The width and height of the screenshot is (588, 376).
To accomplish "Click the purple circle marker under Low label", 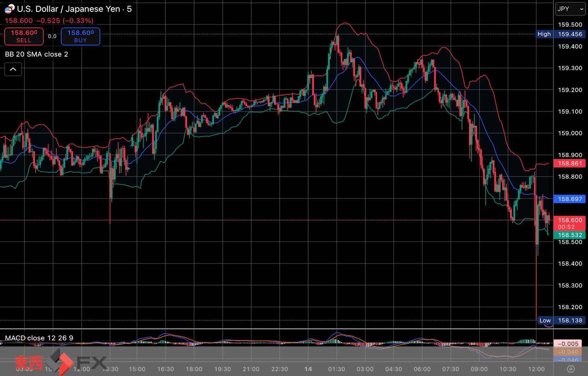I will 548,326.
